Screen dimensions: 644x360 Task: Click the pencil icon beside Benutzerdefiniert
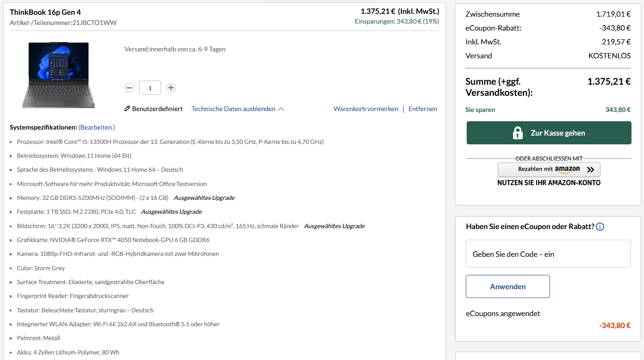[x=127, y=109]
